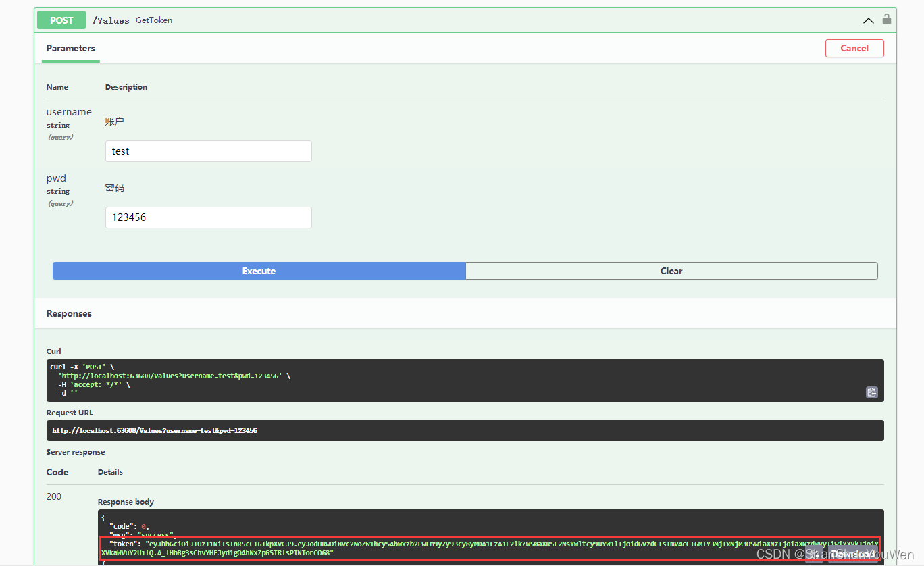Viewport: 924px width, 566px height.
Task: Click the 200 response code
Action: (x=54, y=496)
